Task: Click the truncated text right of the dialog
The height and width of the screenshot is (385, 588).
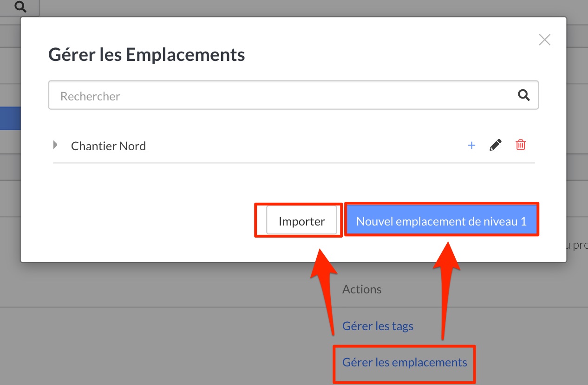Action: tap(580, 245)
